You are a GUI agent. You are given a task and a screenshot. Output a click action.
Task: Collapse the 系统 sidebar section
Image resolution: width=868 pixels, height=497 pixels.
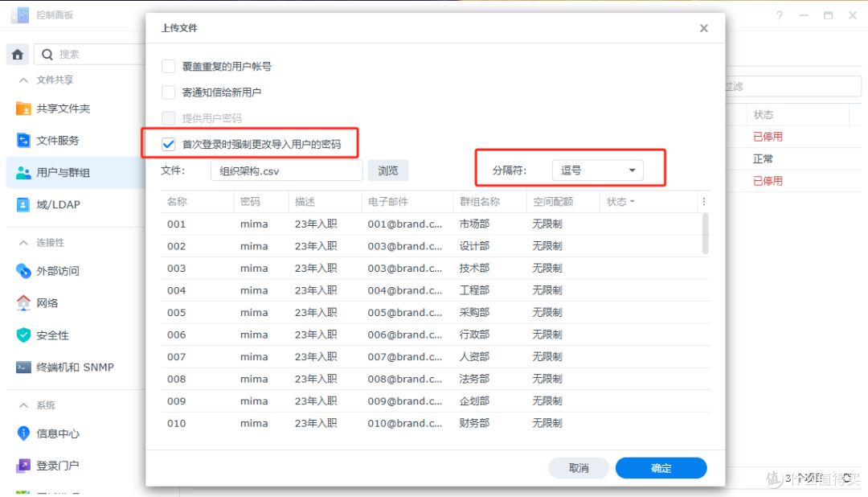point(23,405)
